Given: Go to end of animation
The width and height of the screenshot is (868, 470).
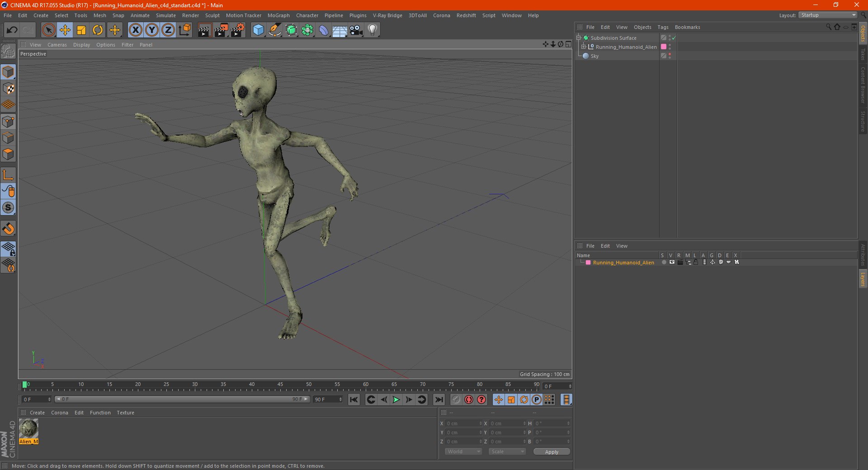Looking at the screenshot, I should click(439, 399).
